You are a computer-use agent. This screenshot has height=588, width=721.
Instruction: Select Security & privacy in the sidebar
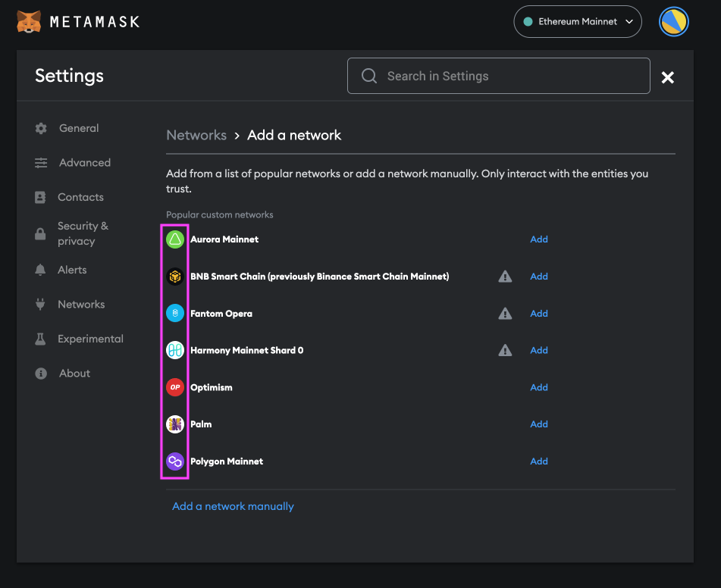click(83, 233)
